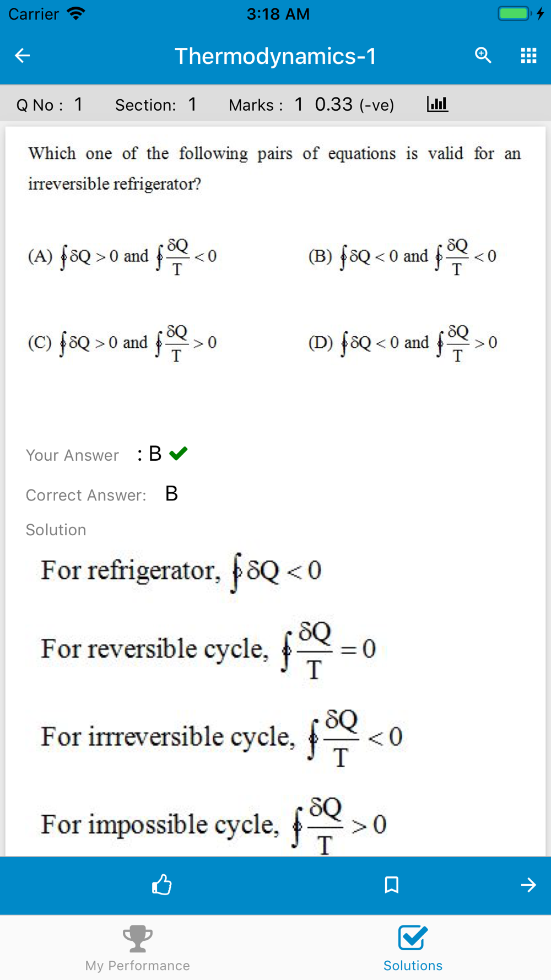Viewport: 551px width, 980px height.
Task: Tap the question text paragraph
Action: click(x=274, y=168)
